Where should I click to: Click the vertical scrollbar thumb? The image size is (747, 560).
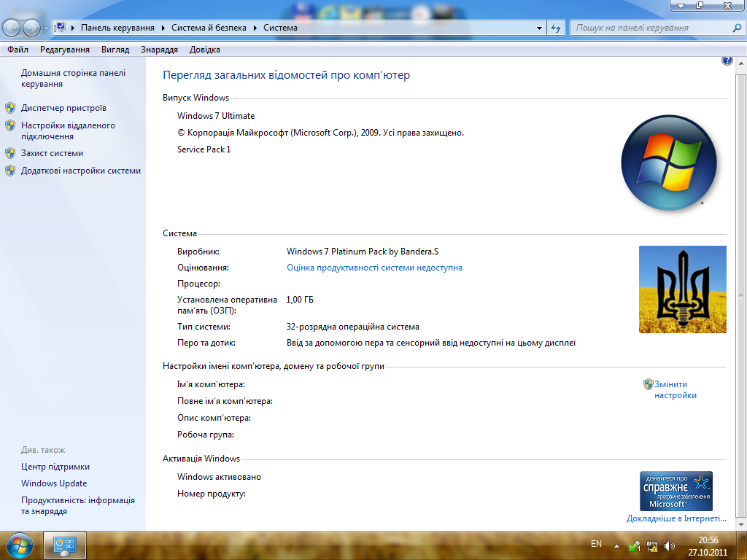741,295
